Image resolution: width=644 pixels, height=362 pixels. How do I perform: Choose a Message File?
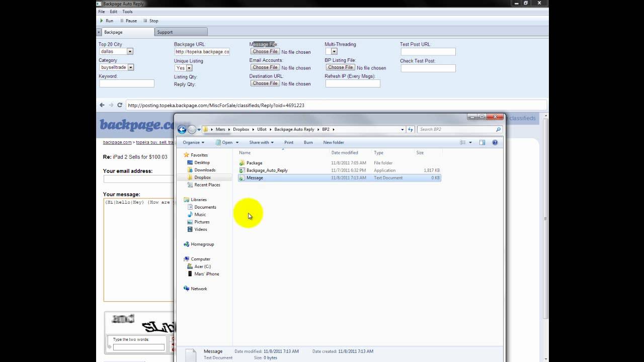click(x=265, y=51)
